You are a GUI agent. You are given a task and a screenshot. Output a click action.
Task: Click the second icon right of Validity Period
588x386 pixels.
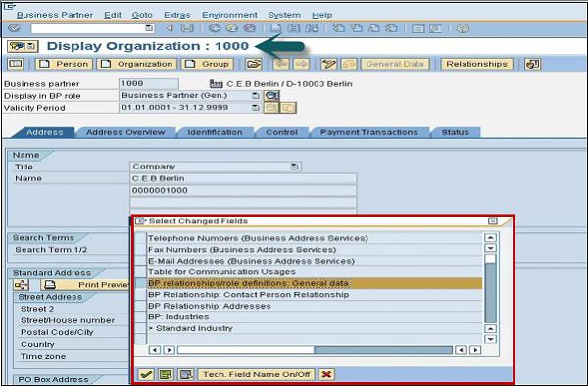(288, 108)
